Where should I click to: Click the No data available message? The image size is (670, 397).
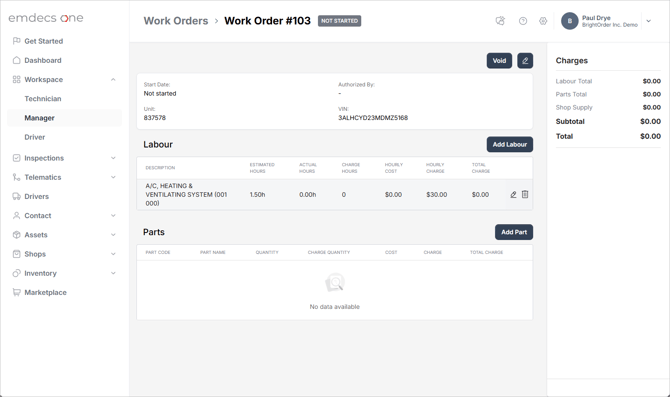point(335,307)
